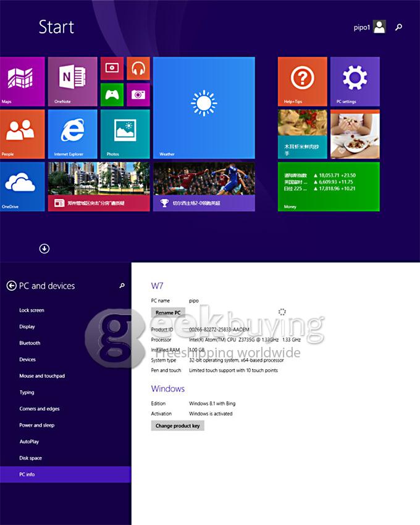
Task: Click the PC name value pipo
Action: point(193,301)
